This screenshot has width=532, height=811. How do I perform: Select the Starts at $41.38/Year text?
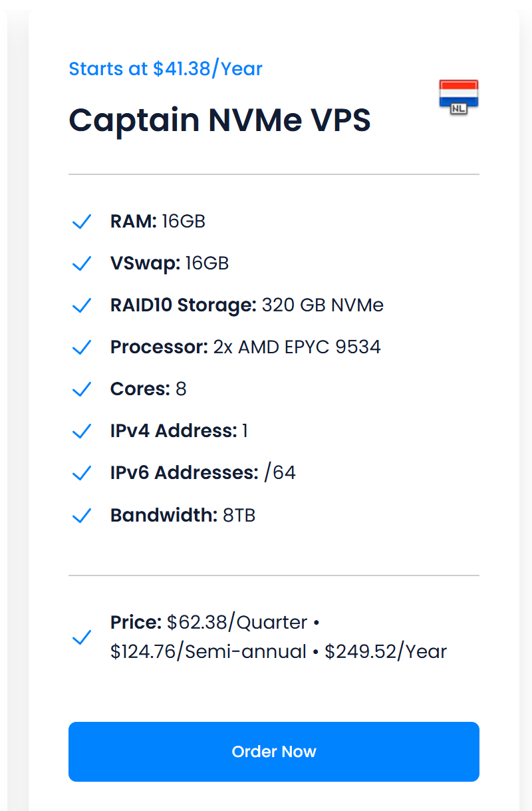pyautogui.click(x=166, y=69)
